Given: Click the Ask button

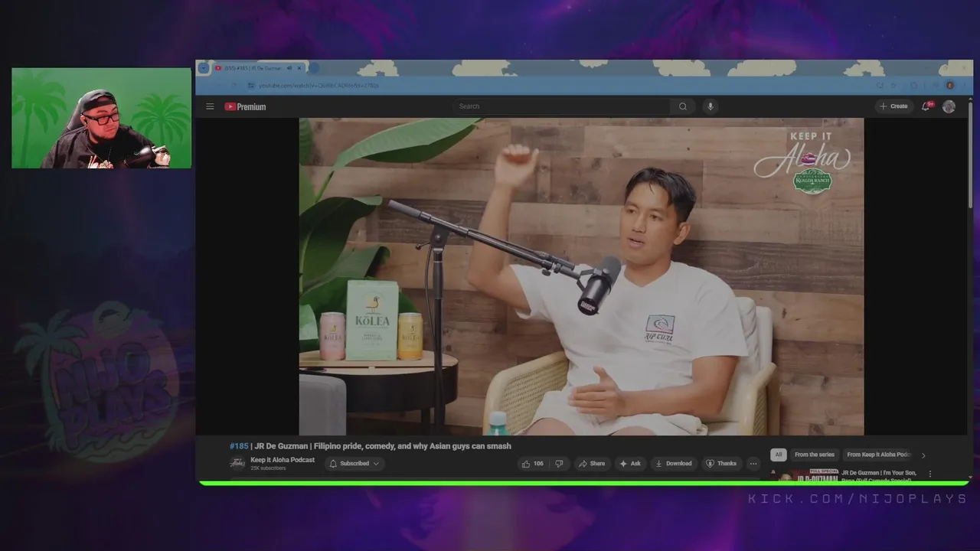Looking at the screenshot, I should point(630,463).
